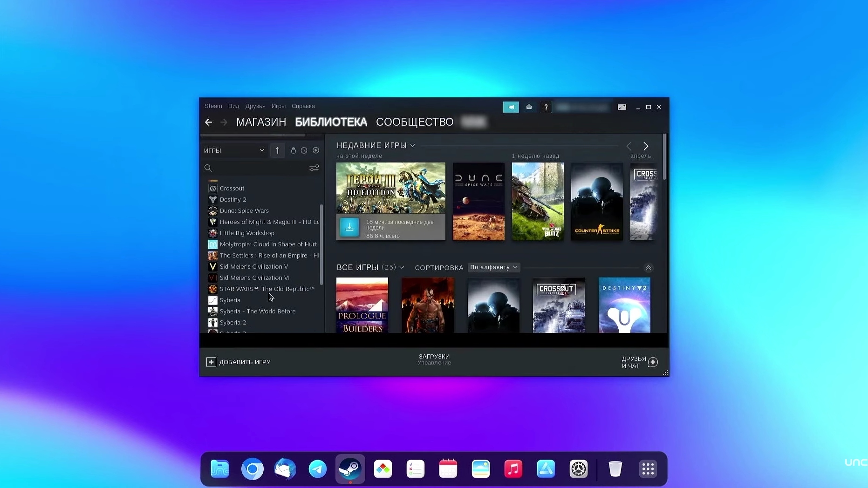Switch to the МАГАЗИН tab
This screenshot has width=868, height=488.
(261, 122)
